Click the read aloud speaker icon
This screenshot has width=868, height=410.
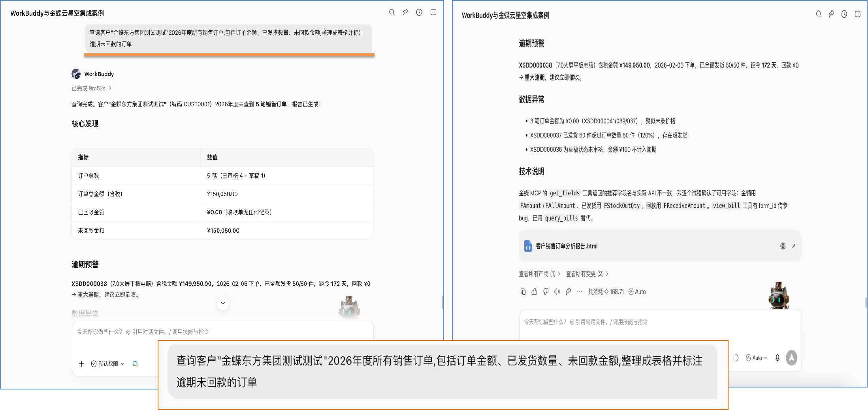pos(557,292)
